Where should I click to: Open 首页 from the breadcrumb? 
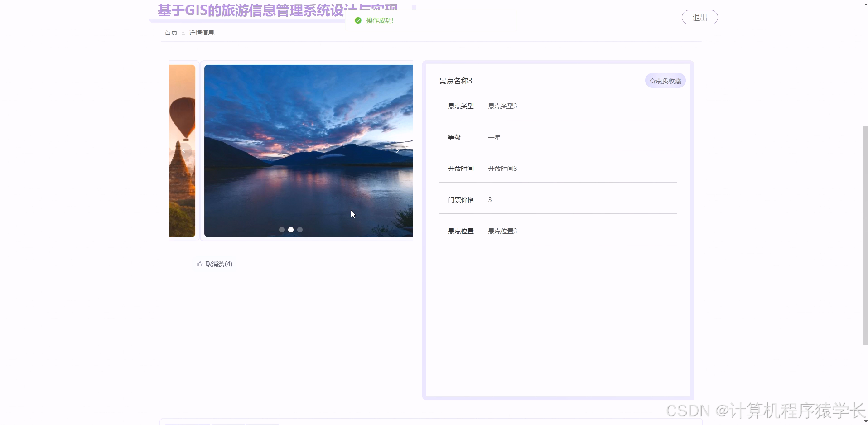coord(170,33)
